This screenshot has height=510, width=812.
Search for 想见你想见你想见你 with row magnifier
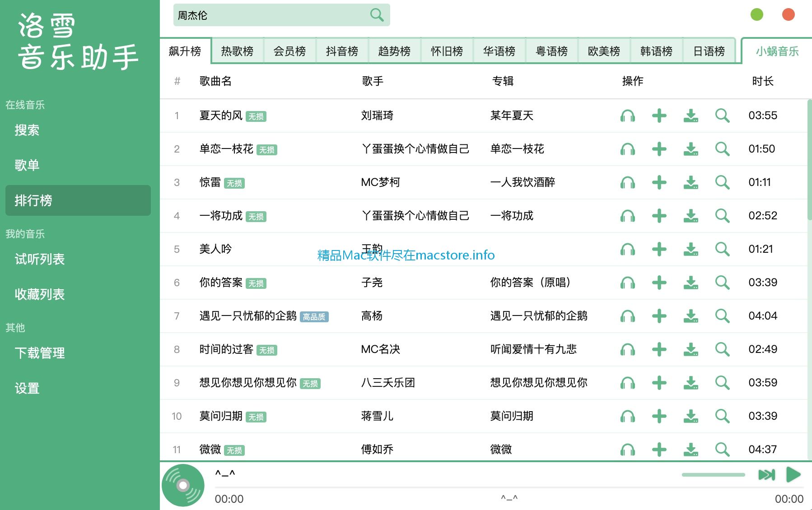pos(723,383)
